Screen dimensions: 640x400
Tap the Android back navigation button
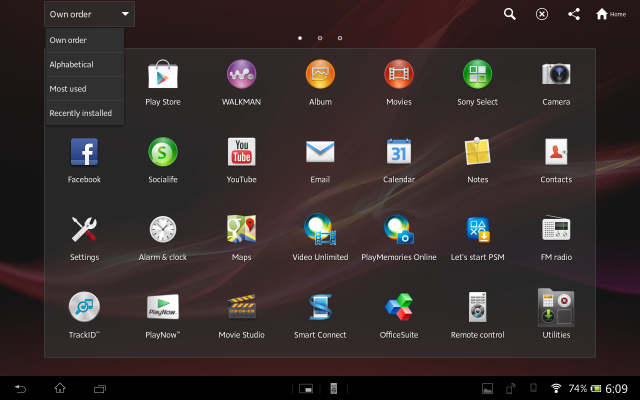pos(20,388)
